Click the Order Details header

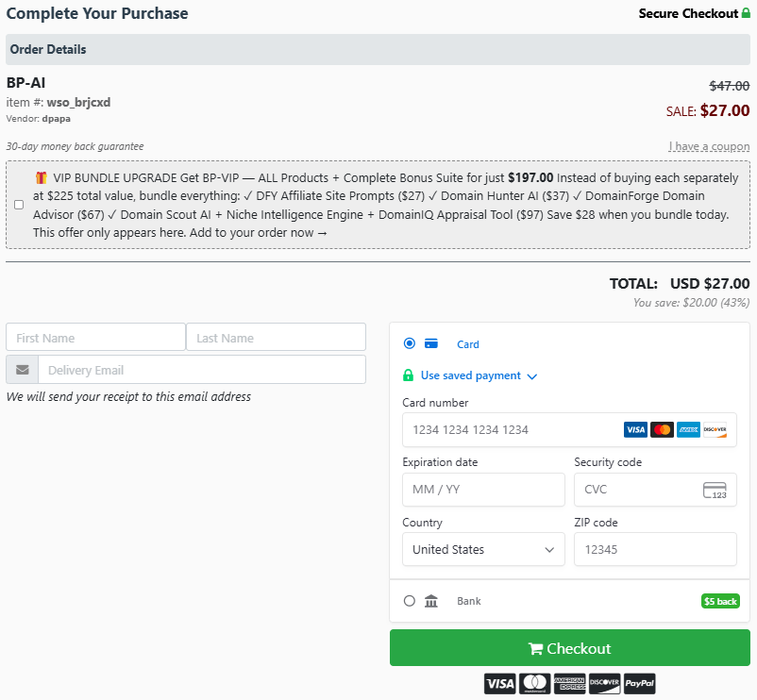378,50
